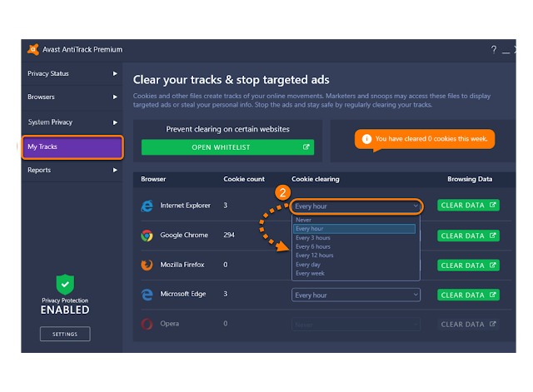
Task: Click the Opera browser icon
Action: pos(147,324)
